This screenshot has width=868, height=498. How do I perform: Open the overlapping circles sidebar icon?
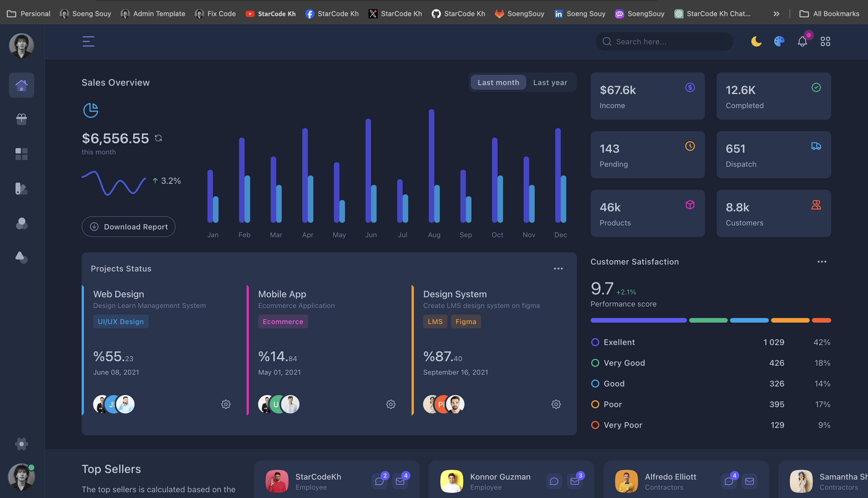click(21, 223)
